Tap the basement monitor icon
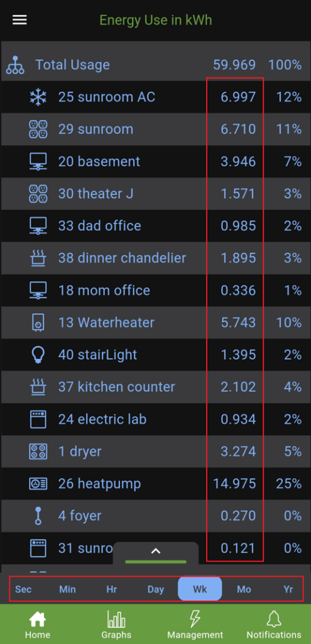This screenshot has height=644, width=311. 38,162
